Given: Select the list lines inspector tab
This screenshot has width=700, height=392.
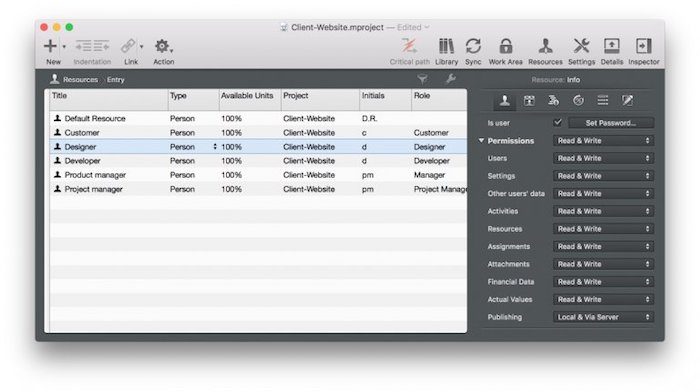Looking at the screenshot, I should point(603,100).
